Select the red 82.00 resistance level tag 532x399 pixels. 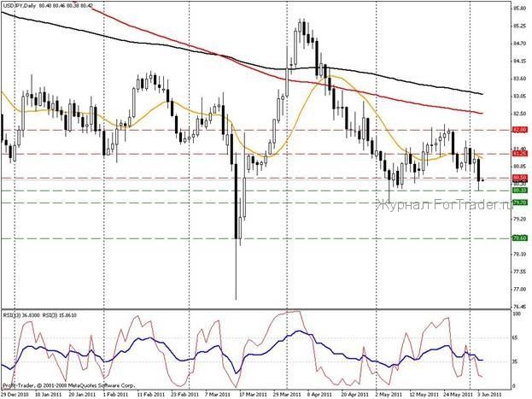(x=520, y=130)
